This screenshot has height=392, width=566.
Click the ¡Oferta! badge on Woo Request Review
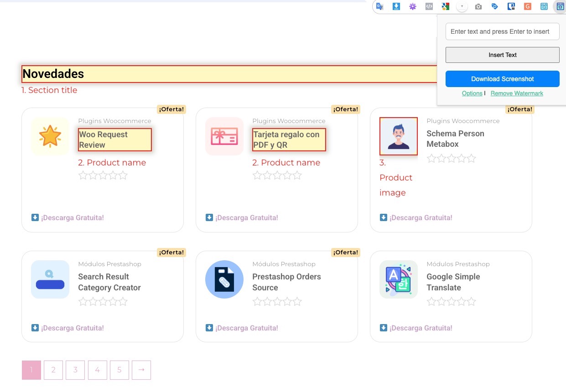point(171,109)
